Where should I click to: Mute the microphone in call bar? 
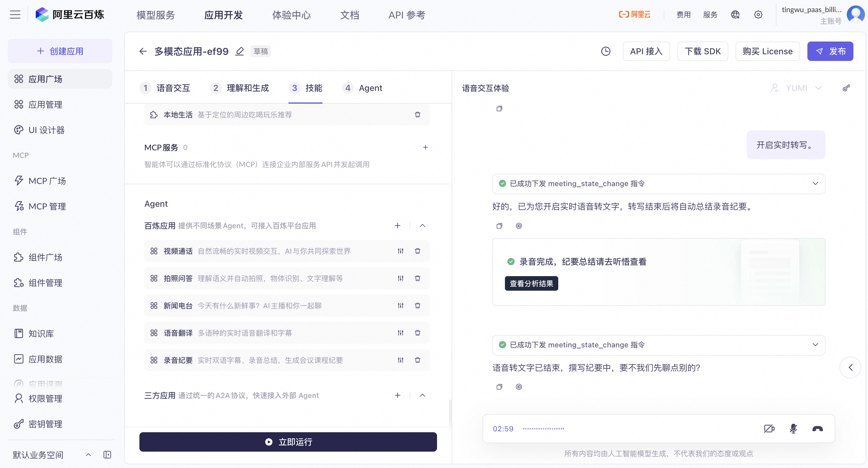[793, 429]
